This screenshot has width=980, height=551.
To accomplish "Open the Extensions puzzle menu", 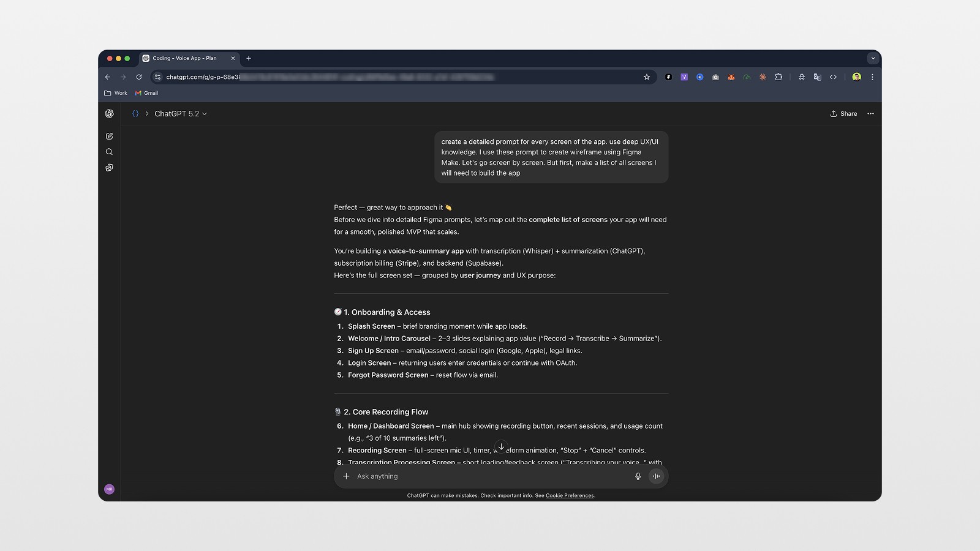I will coord(778,77).
